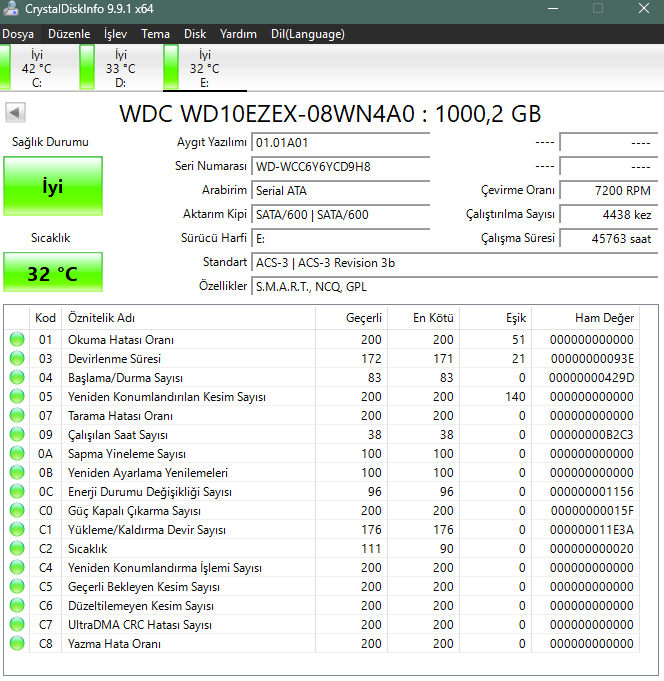Select Yeniden Ayarlama Yenilemeleri attribute text
Screen dimensions: 664x681
click(148, 473)
